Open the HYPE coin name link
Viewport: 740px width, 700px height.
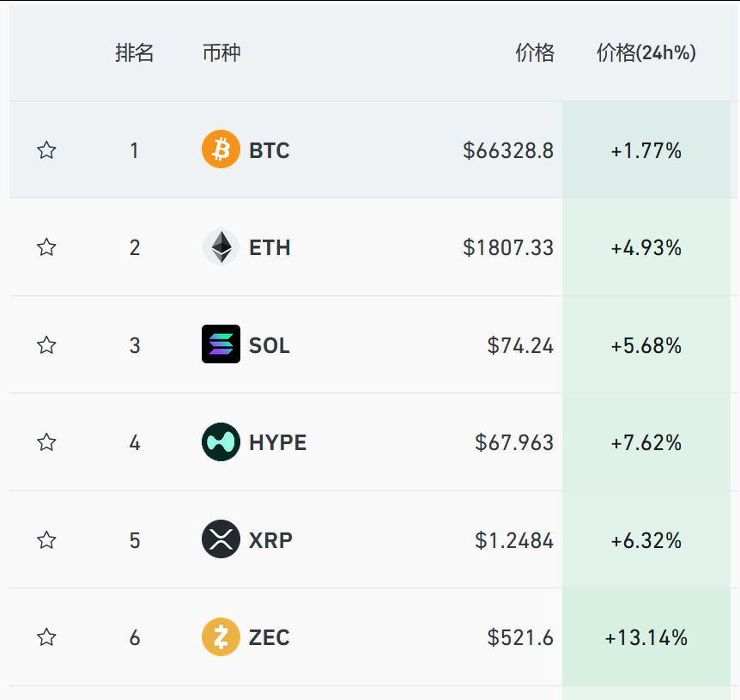277,442
